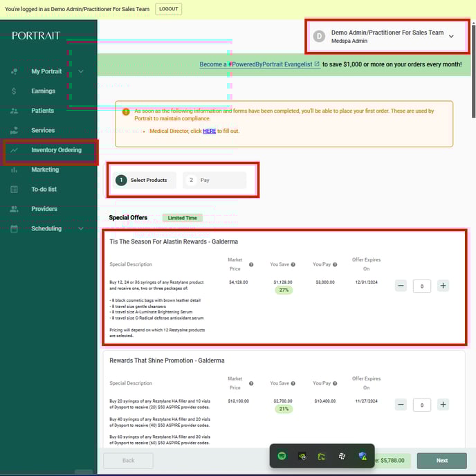476x476 pixels.
Task: Click the $10,400.00 You Pay value
Action: click(x=325, y=401)
